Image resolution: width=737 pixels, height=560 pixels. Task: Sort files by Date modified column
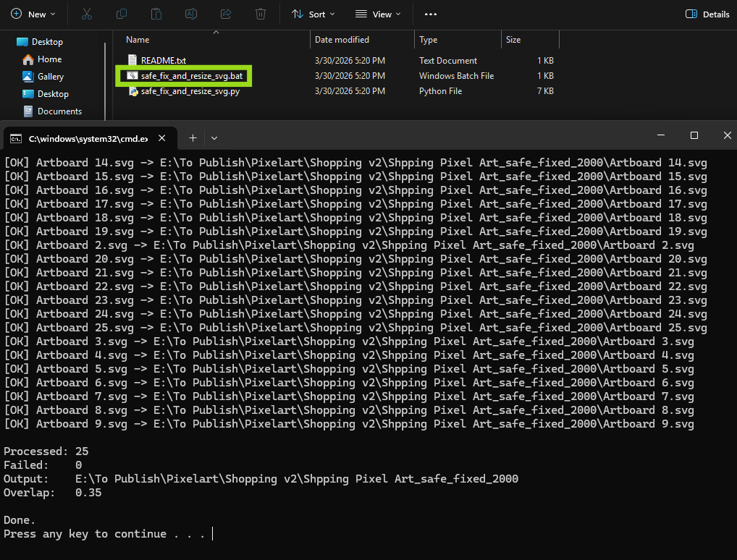tap(342, 40)
